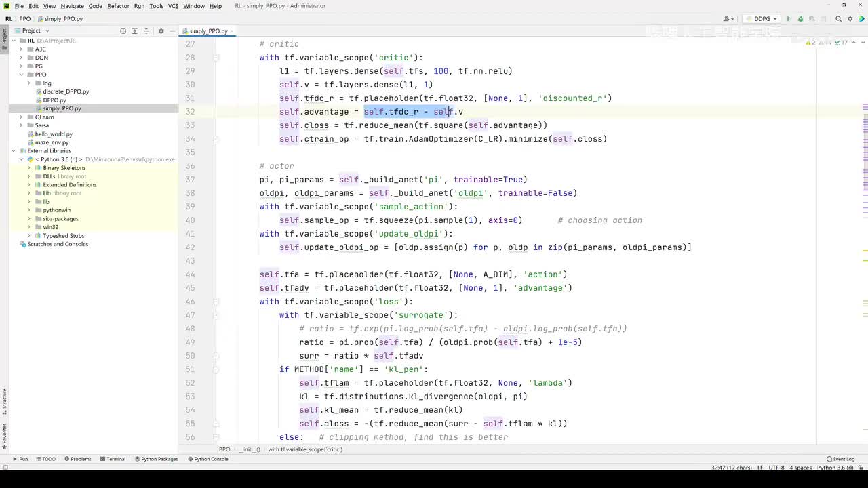
Task: Open the Run tool window
Action: click(x=20, y=459)
